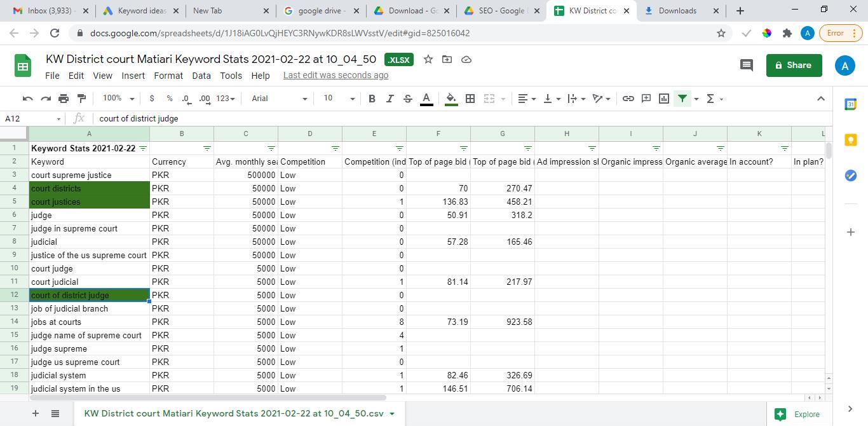This screenshot has width=868, height=426.
Task: Show the all sheets list
Action: pyautogui.click(x=55, y=413)
